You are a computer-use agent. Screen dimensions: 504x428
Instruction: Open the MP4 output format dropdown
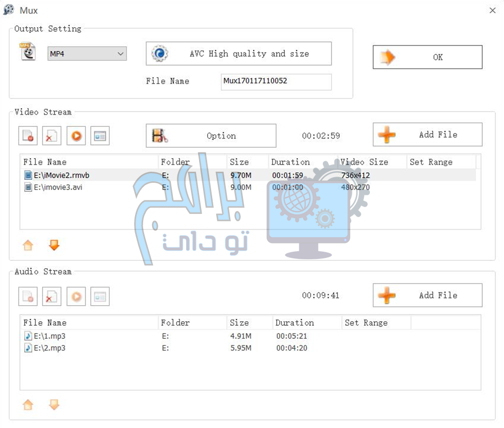pyautogui.click(x=87, y=54)
